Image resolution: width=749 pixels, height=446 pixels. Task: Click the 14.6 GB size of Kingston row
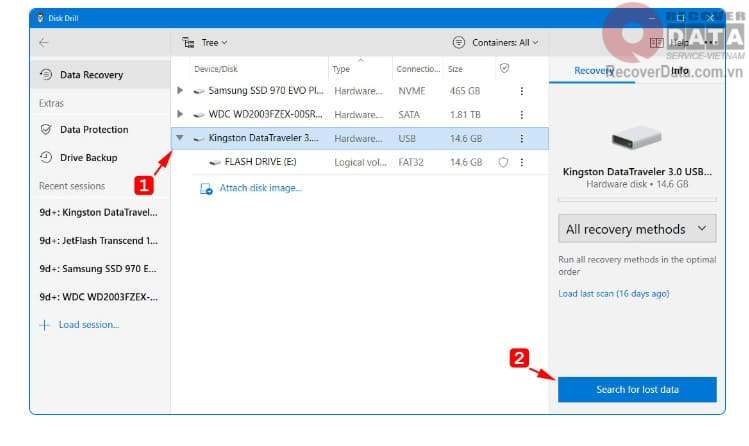pyautogui.click(x=466, y=138)
